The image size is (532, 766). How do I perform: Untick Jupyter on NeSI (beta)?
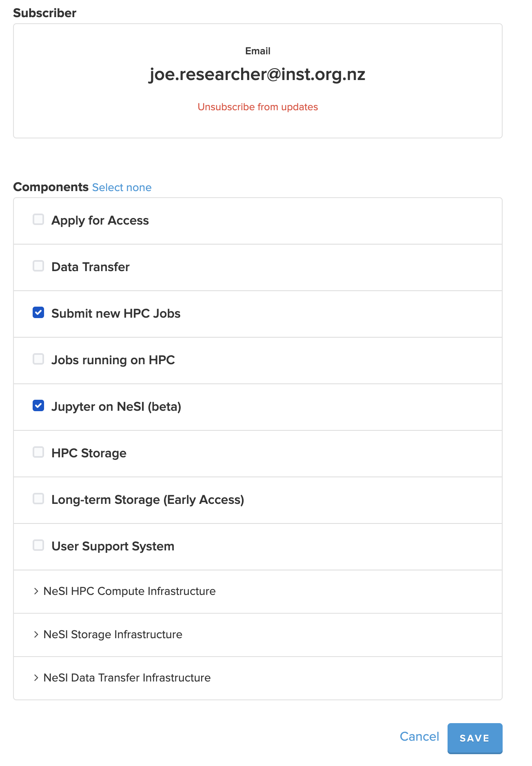click(38, 406)
